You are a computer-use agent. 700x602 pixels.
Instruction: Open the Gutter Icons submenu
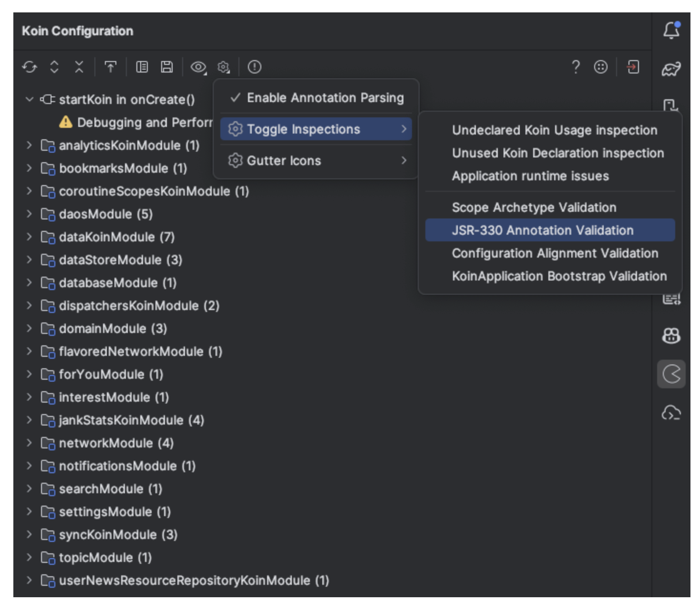(x=283, y=161)
